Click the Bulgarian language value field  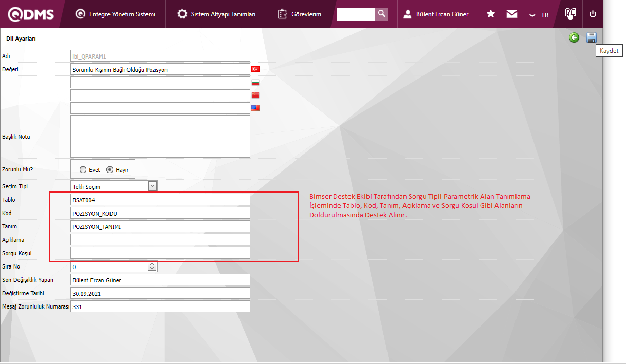click(x=160, y=82)
